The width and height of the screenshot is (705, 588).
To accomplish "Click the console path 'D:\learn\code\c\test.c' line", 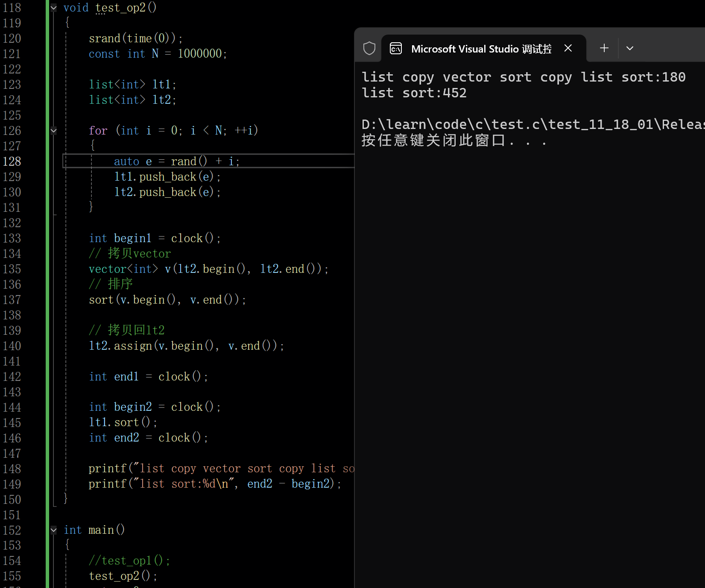I will tap(533, 124).
